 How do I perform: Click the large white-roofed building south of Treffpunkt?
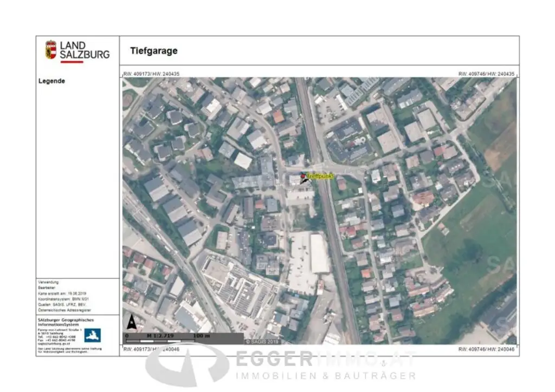(319, 253)
